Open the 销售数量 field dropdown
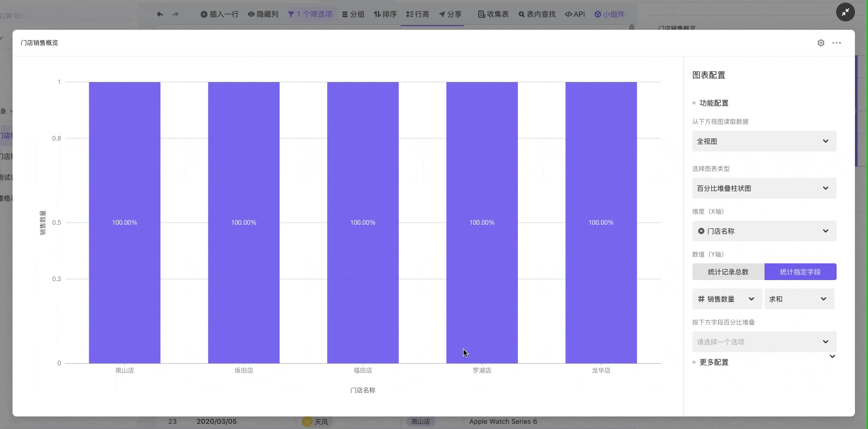 coord(726,299)
